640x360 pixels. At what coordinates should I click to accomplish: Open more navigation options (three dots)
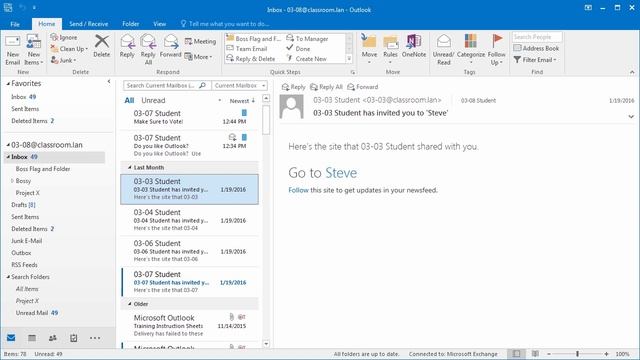coord(95,338)
